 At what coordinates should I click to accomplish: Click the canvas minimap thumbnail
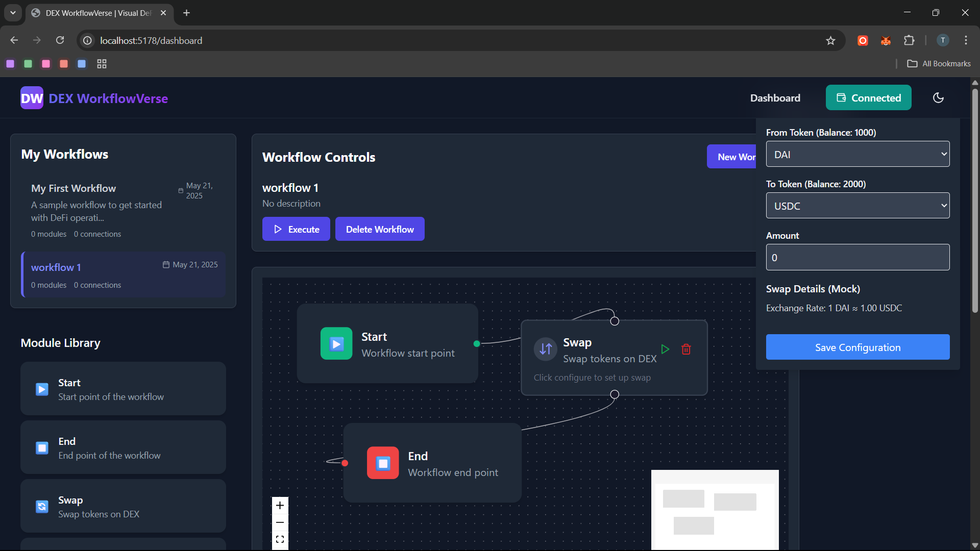[715, 509]
